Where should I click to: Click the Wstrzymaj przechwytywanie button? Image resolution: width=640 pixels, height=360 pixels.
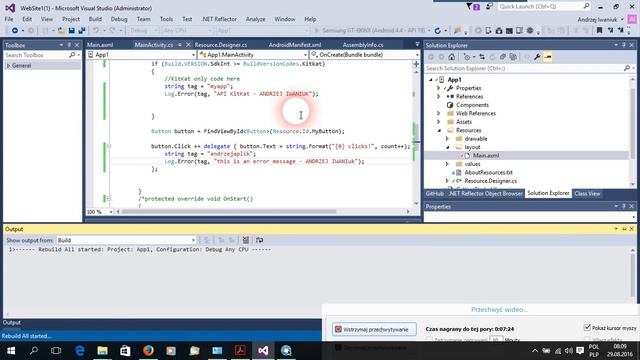pyautogui.click(x=374, y=329)
